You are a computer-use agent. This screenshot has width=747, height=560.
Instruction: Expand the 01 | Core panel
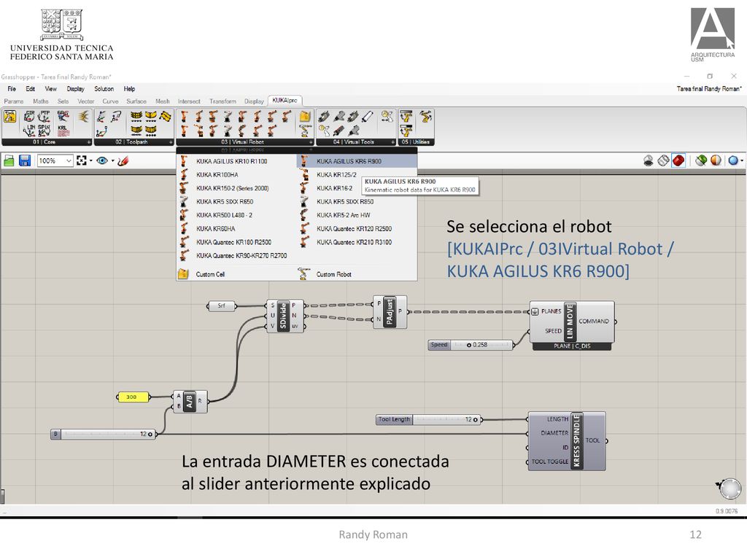88,142
